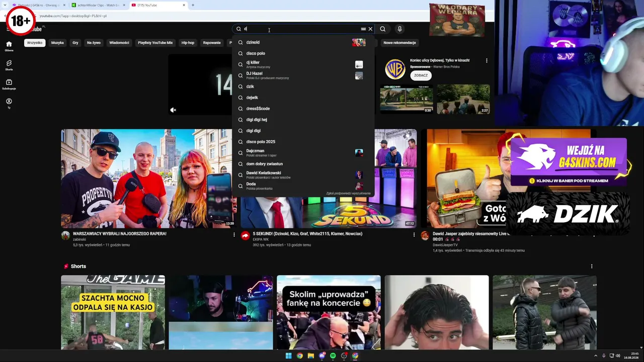Open the Shorts shelf three-dot menu
The height and width of the screenshot is (362, 644).
click(592, 266)
